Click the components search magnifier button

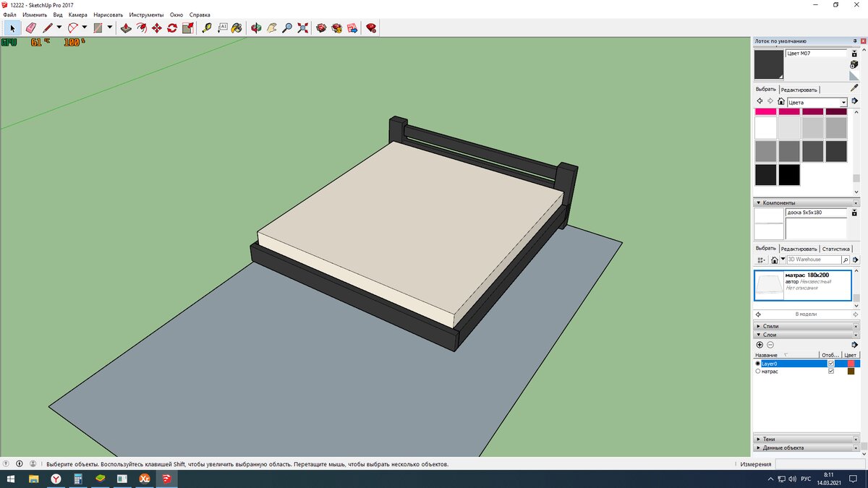point(846,260)
